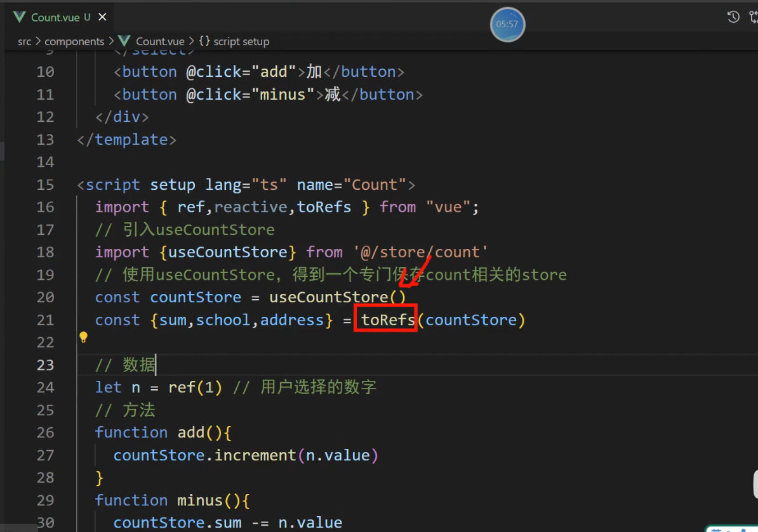
Task: Select the Count.vue tab
Action: point(60,17)
